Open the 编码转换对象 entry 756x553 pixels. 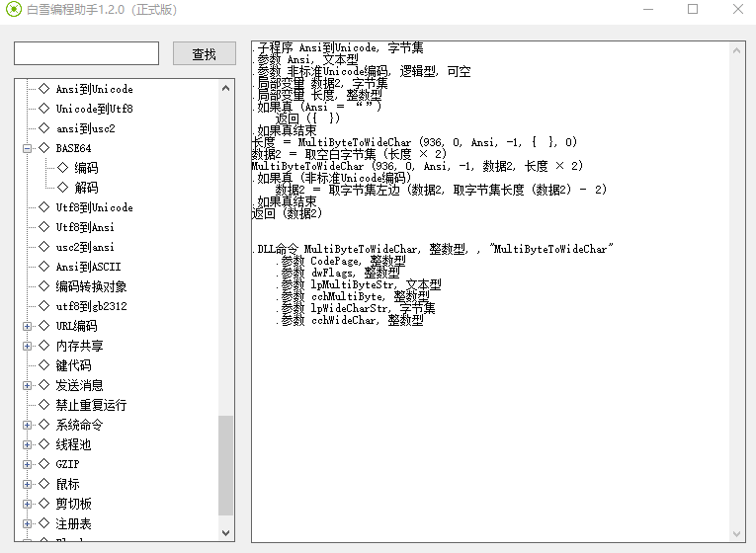91,286
